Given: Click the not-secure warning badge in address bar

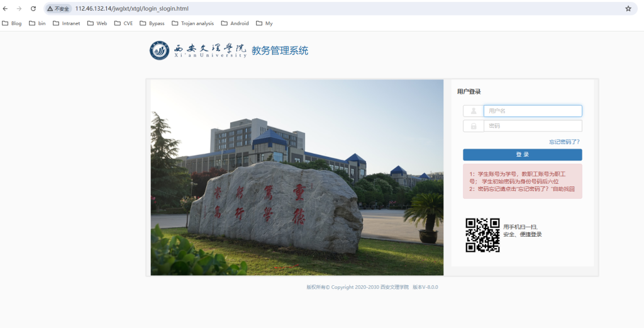Looking at the screenshot, I should click(x=58, y=9).
